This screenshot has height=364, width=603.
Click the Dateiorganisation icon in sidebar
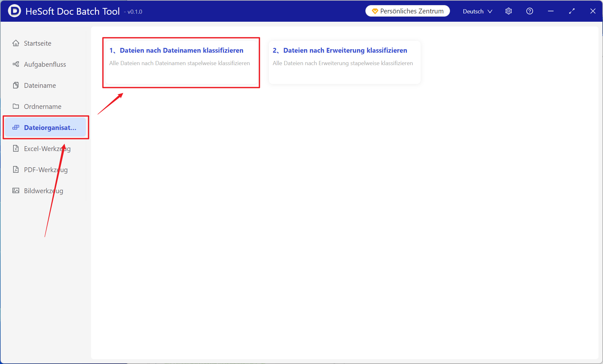point(16,127)
